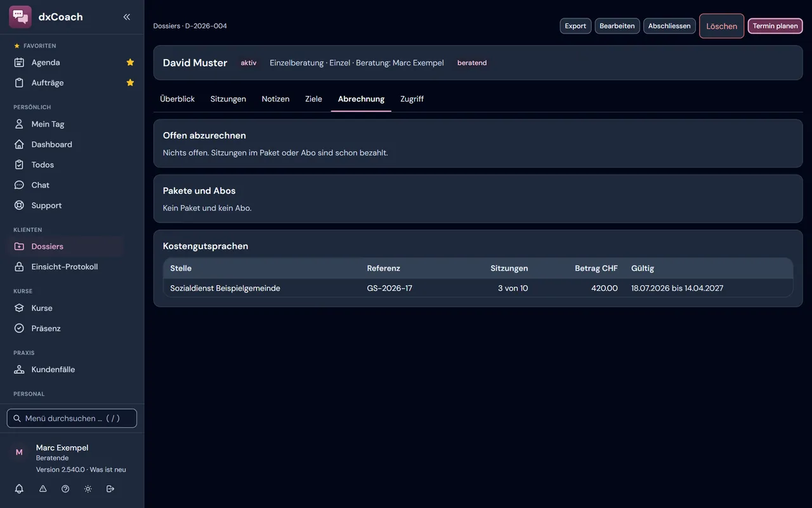Click the Export button
Screen dimensions: 812x508
pyautogui.click(x=575, y=26)
